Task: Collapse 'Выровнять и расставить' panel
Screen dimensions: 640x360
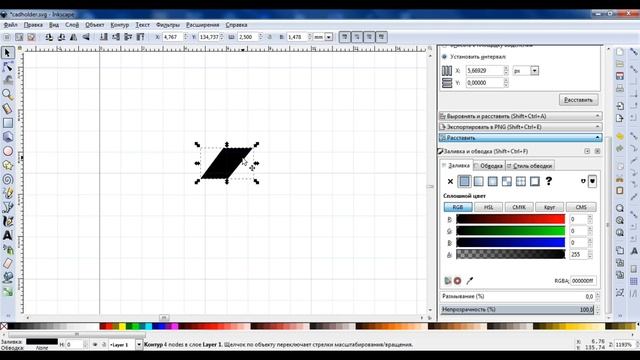Action: point(520,116)
